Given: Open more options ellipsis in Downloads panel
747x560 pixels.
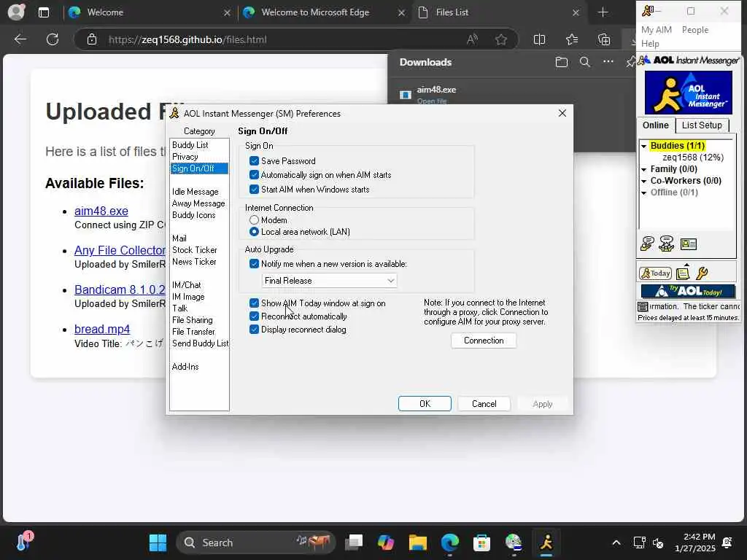Looking at the screenshot, I should tap(608, 61).
